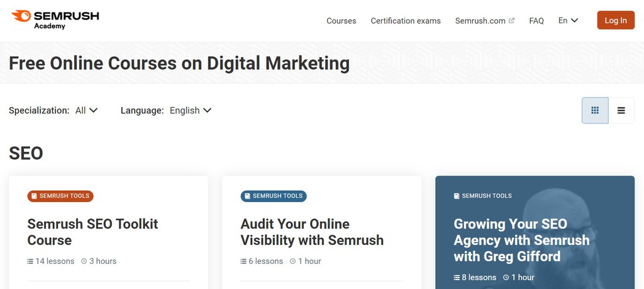Click the 14 lessons list icon
Viewport: 644px width, 289px height.
(x=30, y=261)
